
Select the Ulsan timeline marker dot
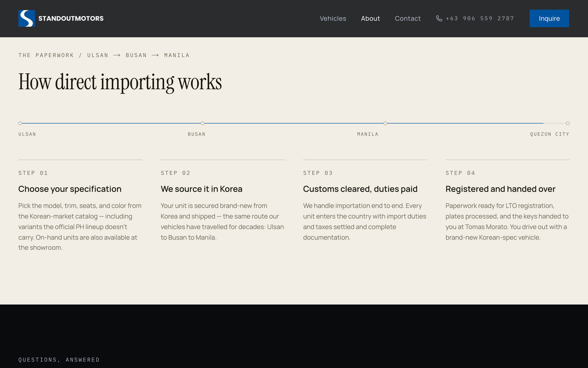point(20,123)
